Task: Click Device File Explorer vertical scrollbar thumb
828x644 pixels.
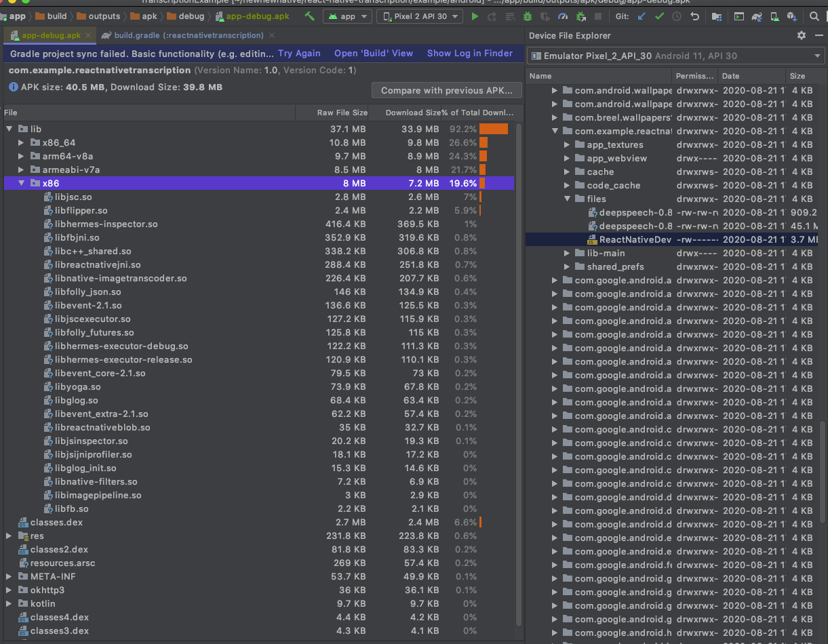Action: [x=824, y=471]
